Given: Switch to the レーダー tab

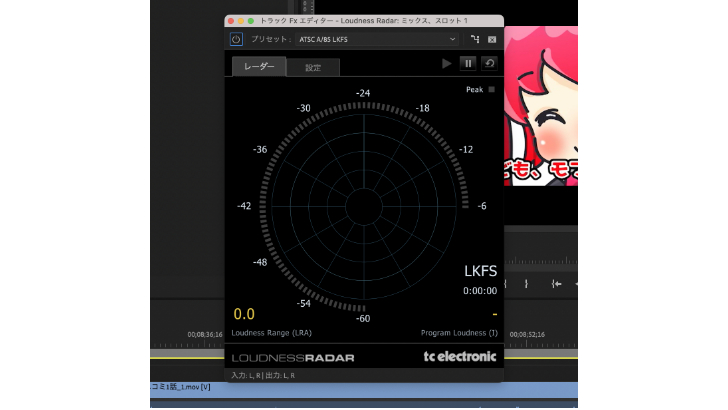Looking at the screenshot, I should click(x=259, y=67).
